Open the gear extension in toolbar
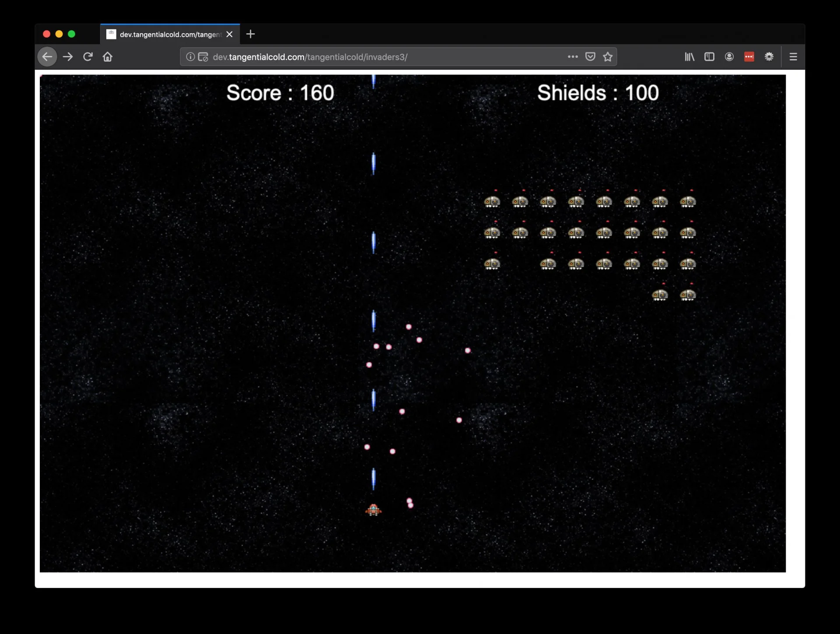Screen dimensions: 840x634 pos(769,57)
